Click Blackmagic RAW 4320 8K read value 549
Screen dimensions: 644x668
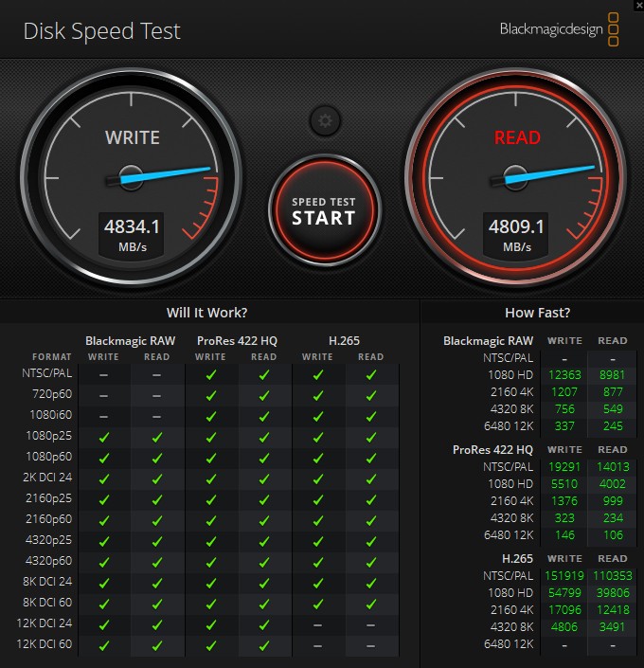pos(613,409)
